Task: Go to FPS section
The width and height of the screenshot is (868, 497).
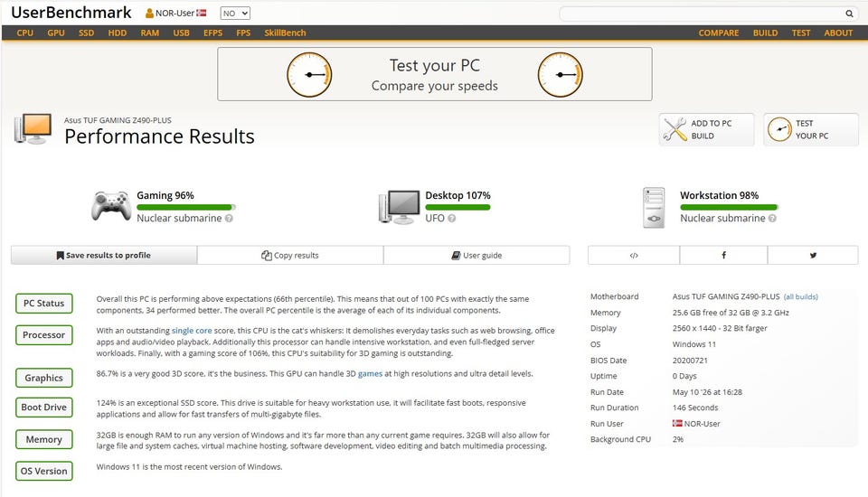Action: point(243,33)
